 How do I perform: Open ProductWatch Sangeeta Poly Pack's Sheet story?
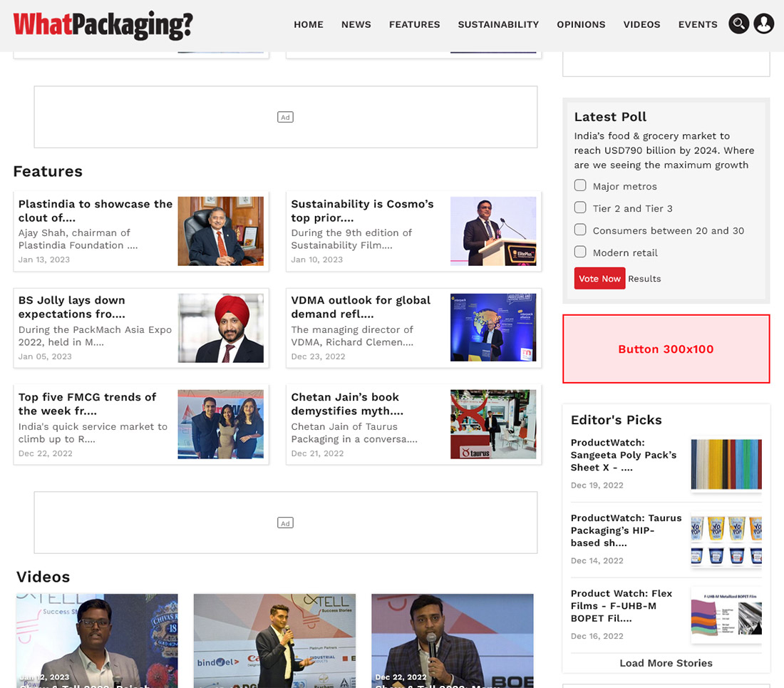tap(624, 455)
